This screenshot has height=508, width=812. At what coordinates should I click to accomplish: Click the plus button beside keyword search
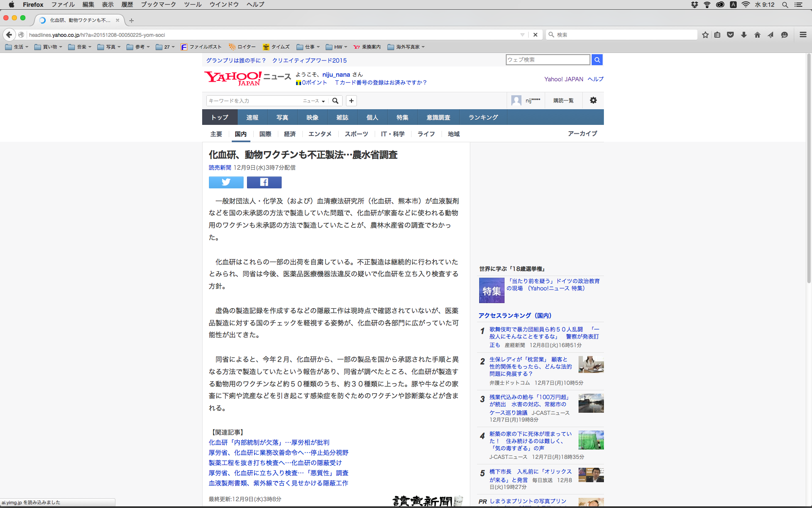(x=351, y=101)
